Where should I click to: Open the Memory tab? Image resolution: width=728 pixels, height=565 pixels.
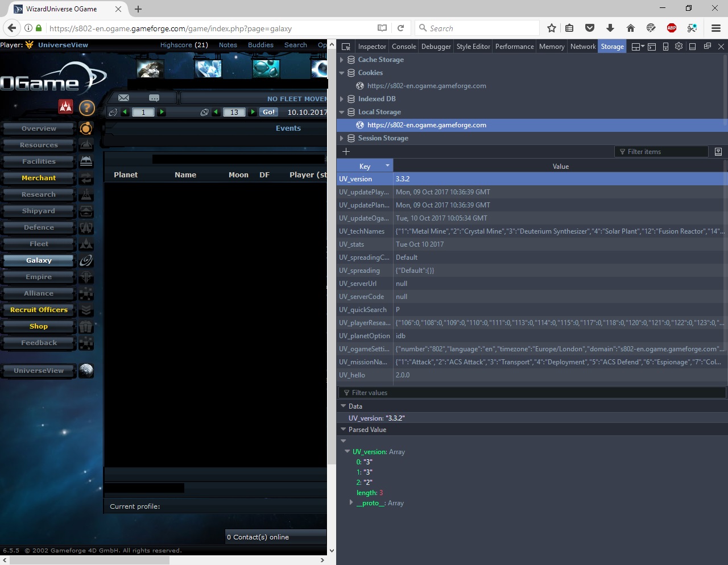[x=552, y=47]
